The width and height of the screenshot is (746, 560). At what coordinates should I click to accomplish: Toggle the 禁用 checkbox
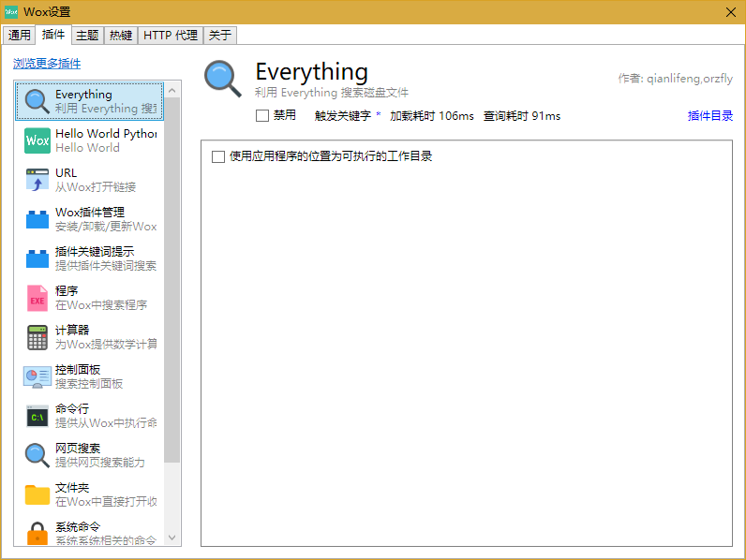tap(262, 115)
